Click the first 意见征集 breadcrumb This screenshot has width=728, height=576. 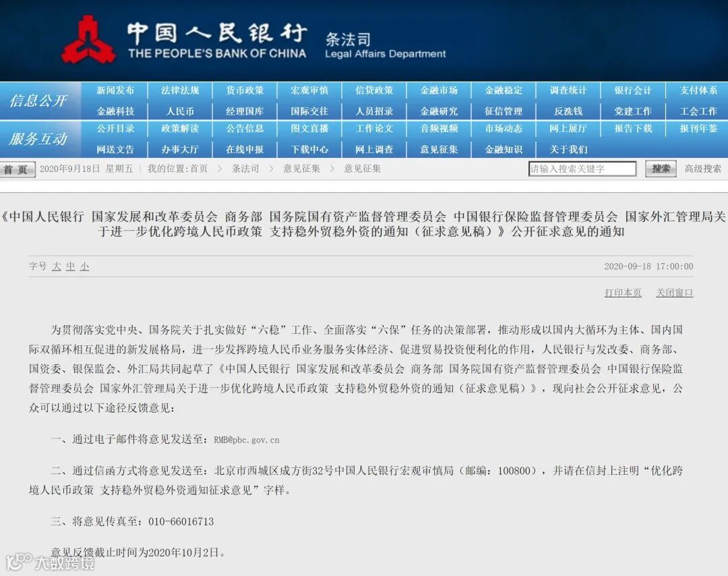point(302,169)
